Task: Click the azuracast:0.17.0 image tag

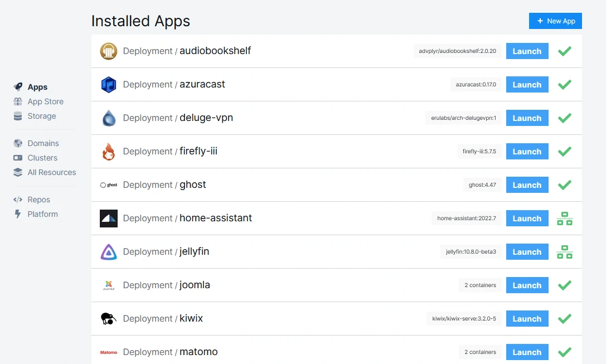Action: [x=476, y=85]
